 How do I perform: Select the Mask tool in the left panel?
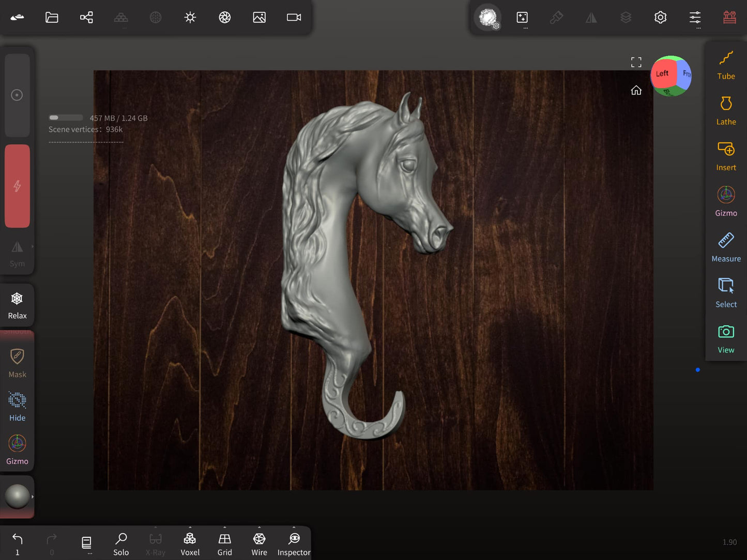pos(17,361)
